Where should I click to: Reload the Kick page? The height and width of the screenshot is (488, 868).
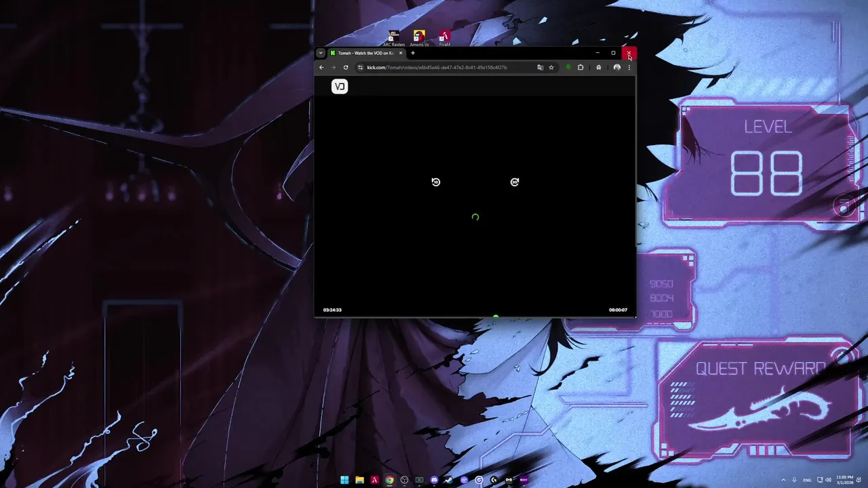pos(346,67)
